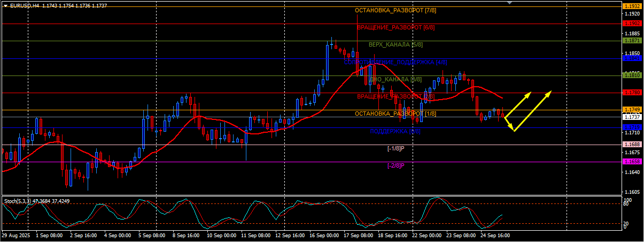Click the 8 Sep 16:00 time label
Viewport: 644px width, 242px height.
pos(185,235)
